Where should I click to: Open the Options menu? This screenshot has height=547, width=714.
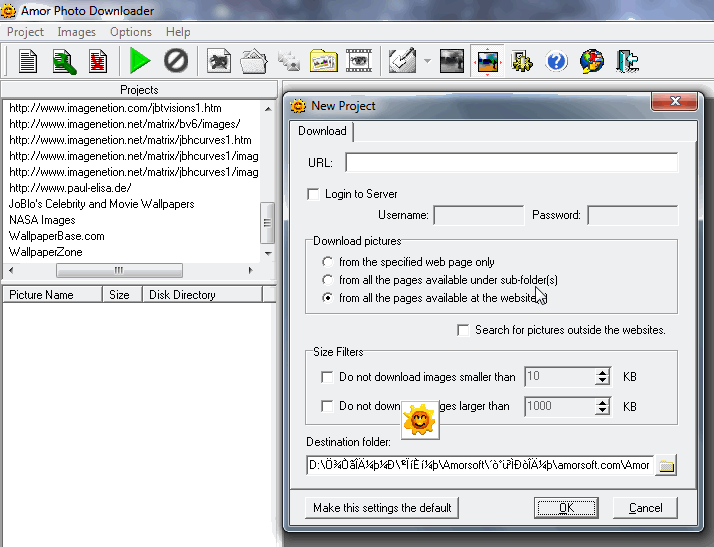point(131,32)
